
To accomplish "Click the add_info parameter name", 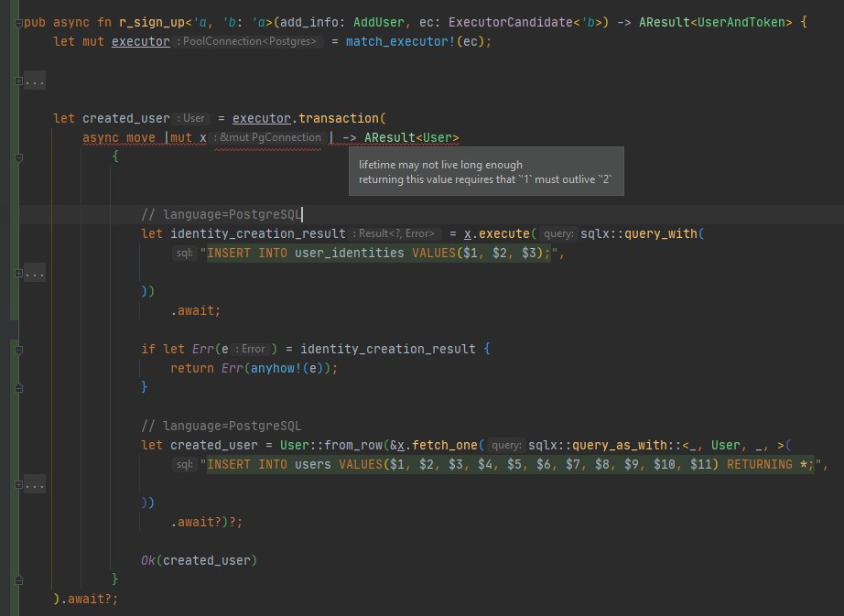I will point(309,23).
